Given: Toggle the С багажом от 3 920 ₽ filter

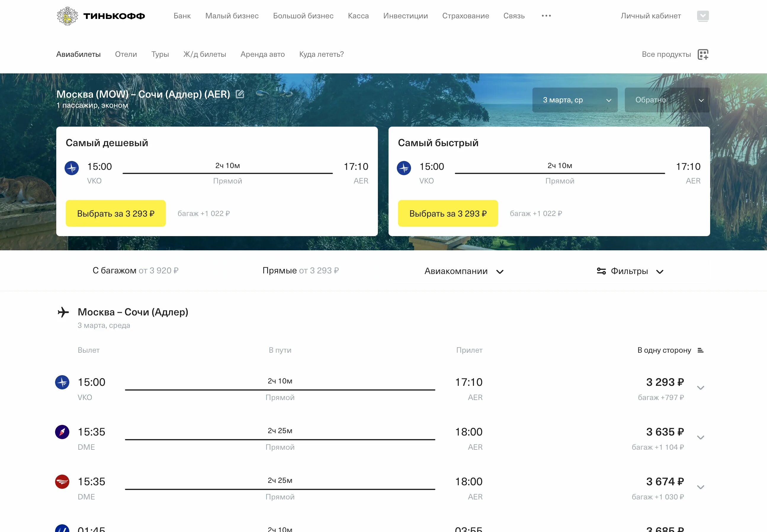Looking at the screenshot, I should coord(135,271).
